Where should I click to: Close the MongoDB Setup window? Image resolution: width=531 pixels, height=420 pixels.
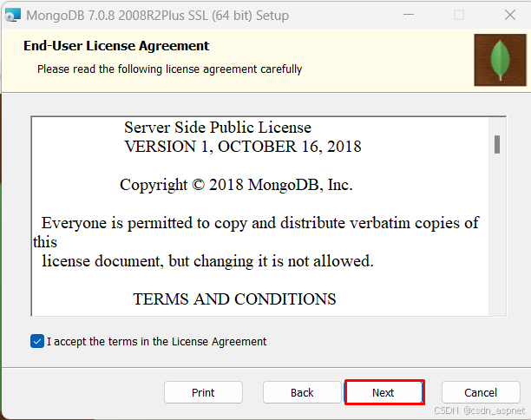coord(510,15)
